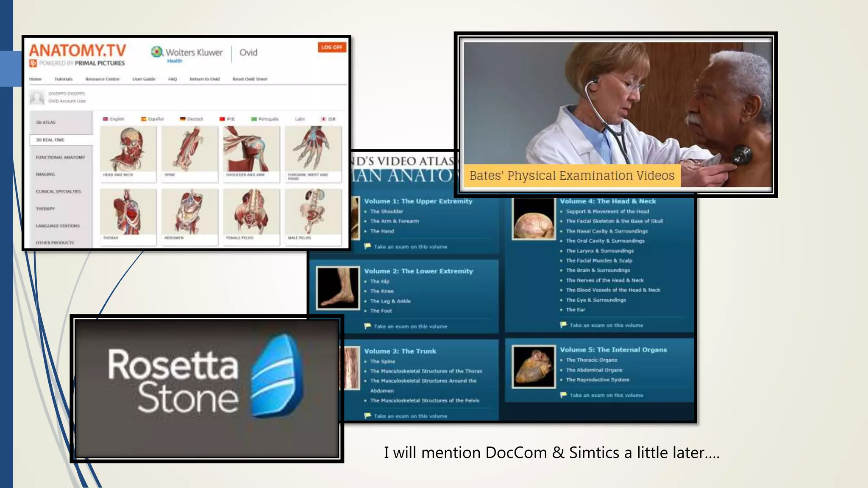Click the Wolters Kluwer Health logo
The height and width of the screenshot is (488, 868).
tap(186, 54)
